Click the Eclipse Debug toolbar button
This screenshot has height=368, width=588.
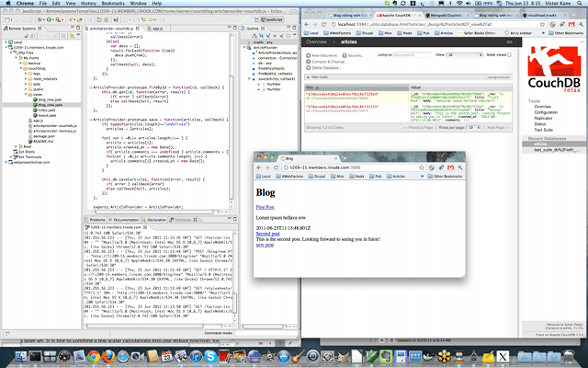click(40, 19)
